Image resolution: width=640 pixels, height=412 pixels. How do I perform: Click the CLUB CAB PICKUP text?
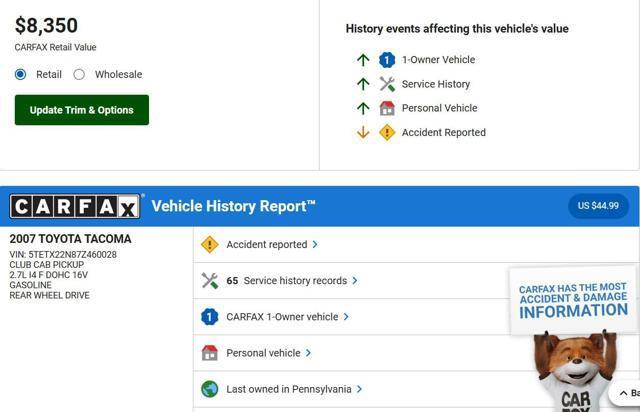coord(47,265)
